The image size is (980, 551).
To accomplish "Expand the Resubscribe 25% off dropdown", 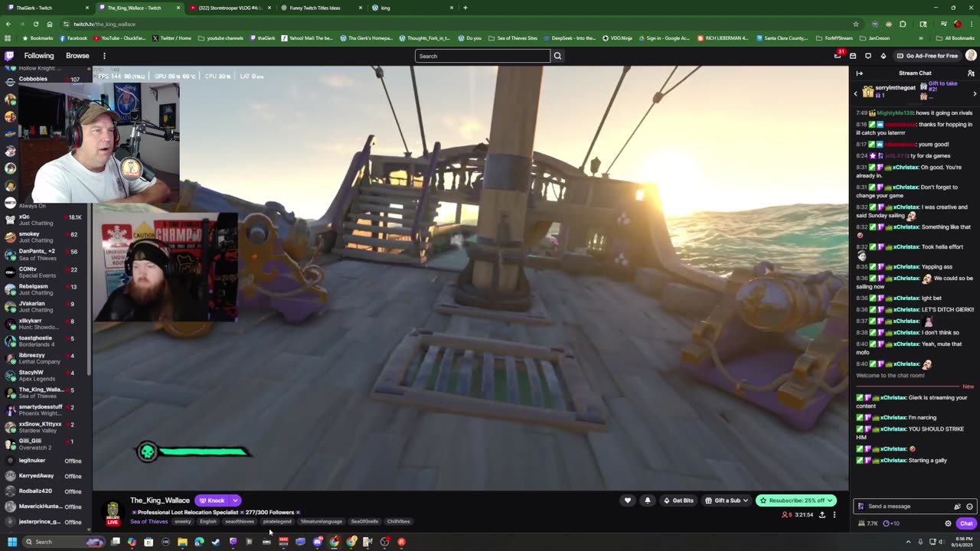I will (829, 500).
